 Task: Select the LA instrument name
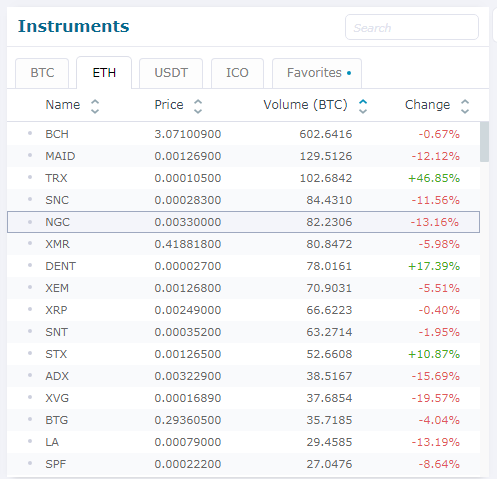point(52,442)
